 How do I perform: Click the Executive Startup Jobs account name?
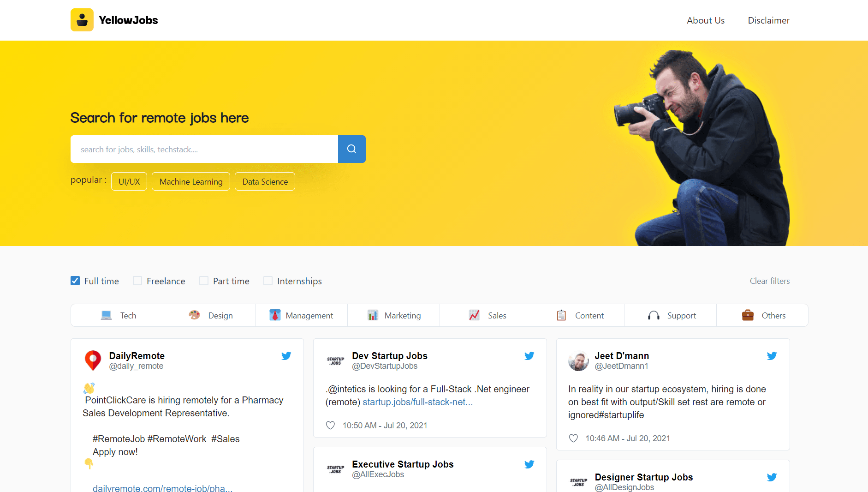(403, 464)
